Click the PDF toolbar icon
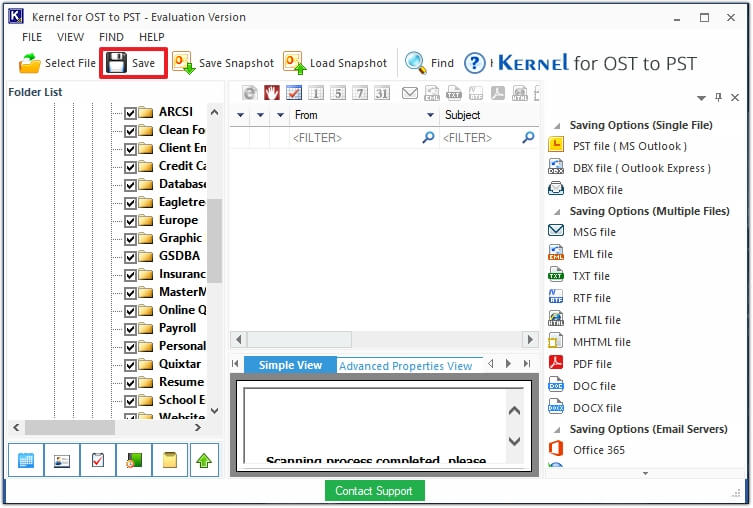This screenshot has width=753, height=508. [498, 93]
